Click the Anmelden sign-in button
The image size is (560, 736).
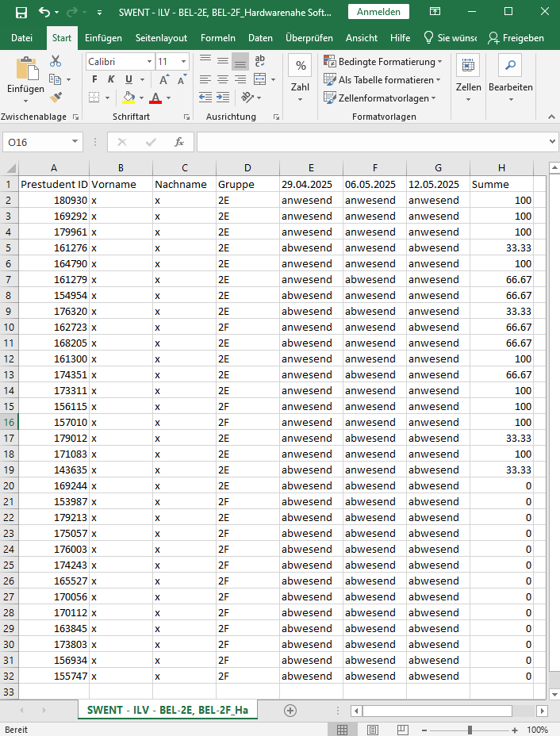(378, 12)
